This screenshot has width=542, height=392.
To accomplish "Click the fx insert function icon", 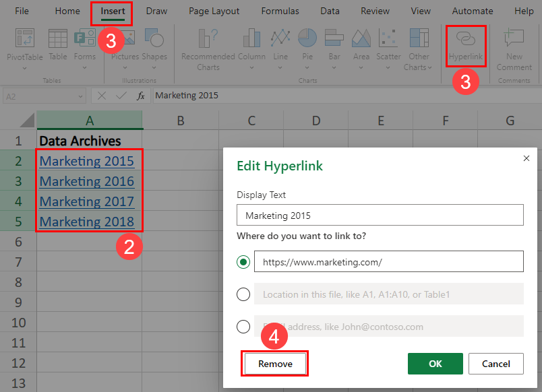I will (x=141, y=96).
